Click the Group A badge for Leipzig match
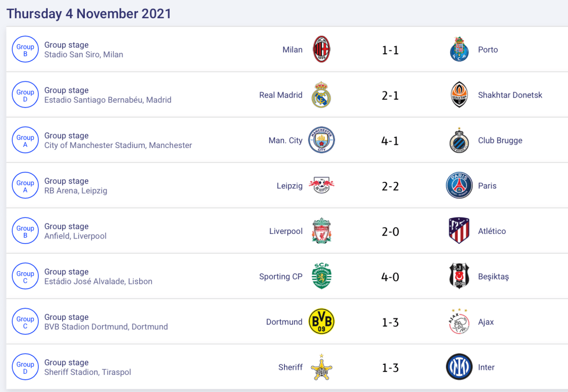 25,186
